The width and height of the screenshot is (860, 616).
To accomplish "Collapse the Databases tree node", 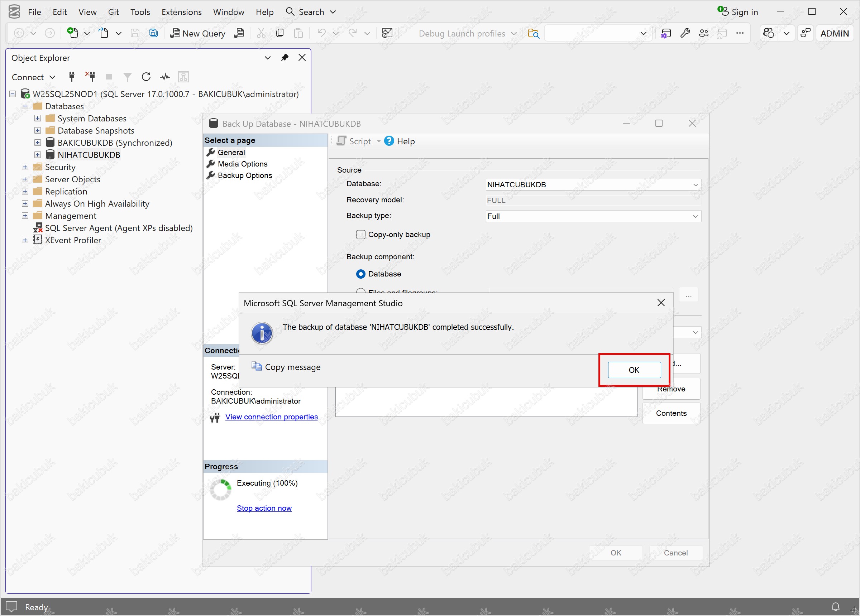I will [x=25, y=106].
